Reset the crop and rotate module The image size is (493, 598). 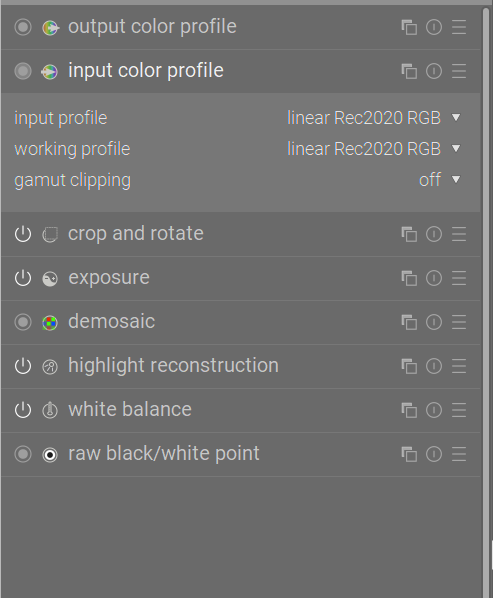click(x=434, y=234)
